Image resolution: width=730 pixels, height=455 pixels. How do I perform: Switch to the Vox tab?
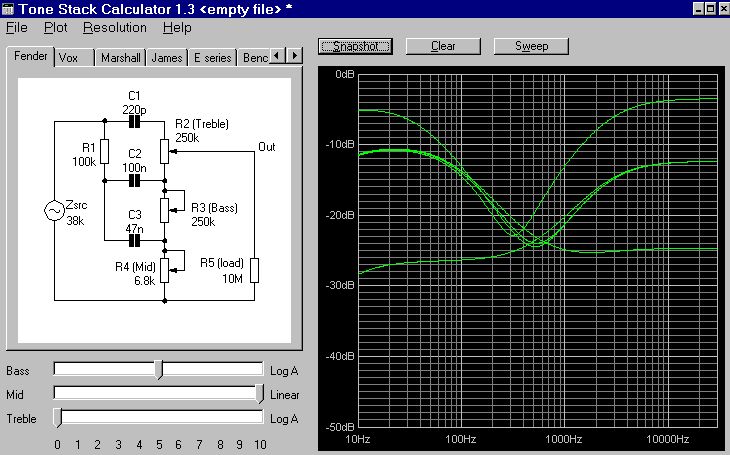click(x=68, y=58)
